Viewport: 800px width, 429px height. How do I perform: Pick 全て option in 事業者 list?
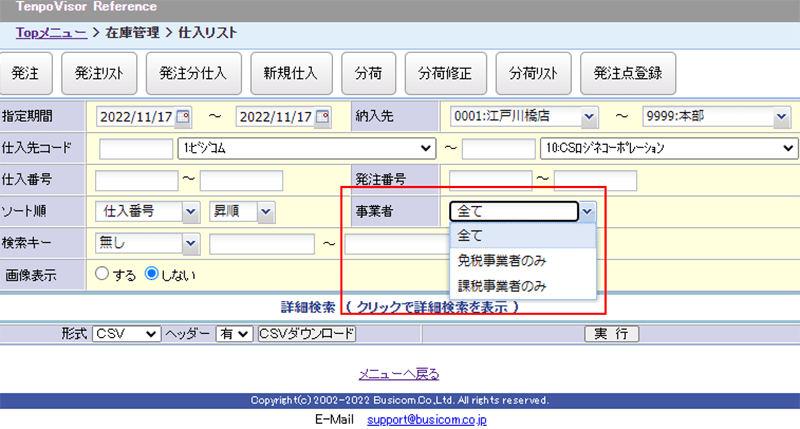(x=471, y=236)
